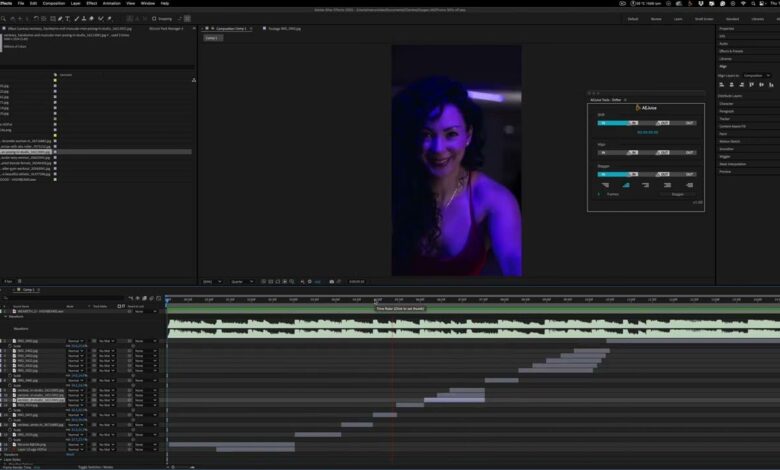780x470 pixels.
Task: Open the Window menu
Action: coord(148,3)
